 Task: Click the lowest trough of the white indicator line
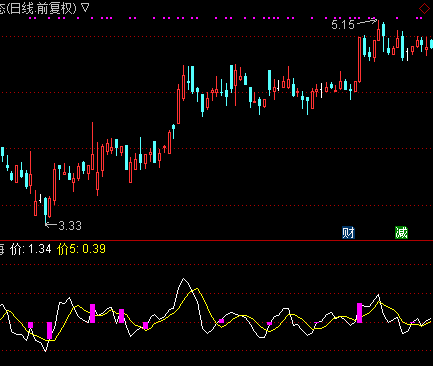point(46,350)
